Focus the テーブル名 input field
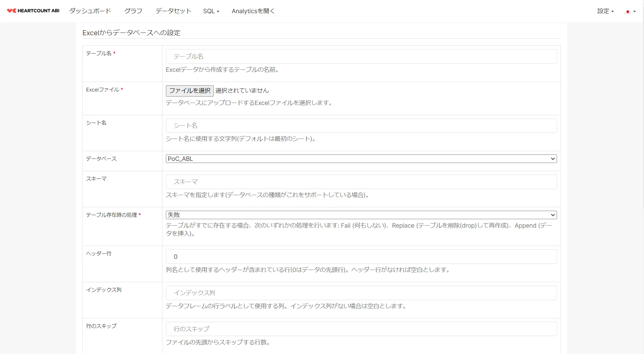Viewport: 644px width, 354px height. [x=361, y=56]
